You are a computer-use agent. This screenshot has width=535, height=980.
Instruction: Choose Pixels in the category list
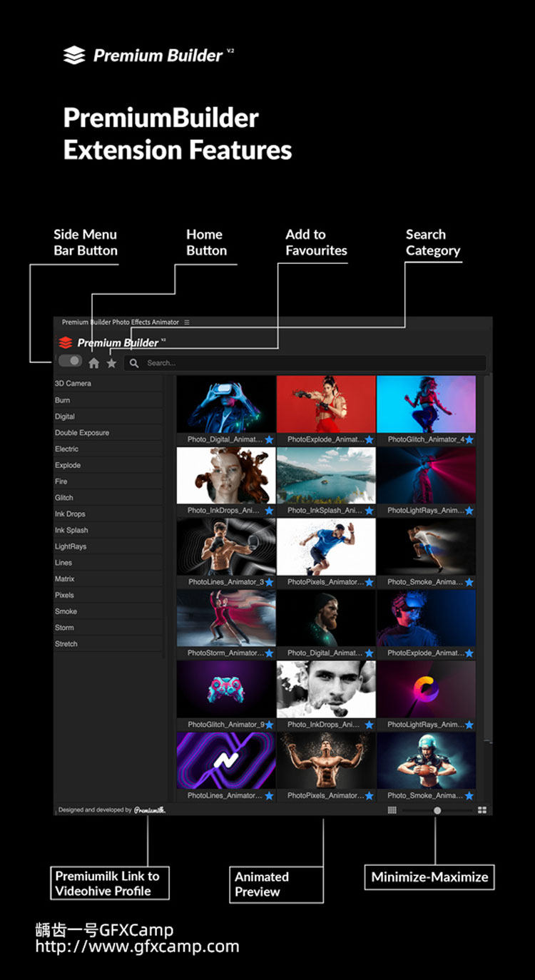(108, 596)
